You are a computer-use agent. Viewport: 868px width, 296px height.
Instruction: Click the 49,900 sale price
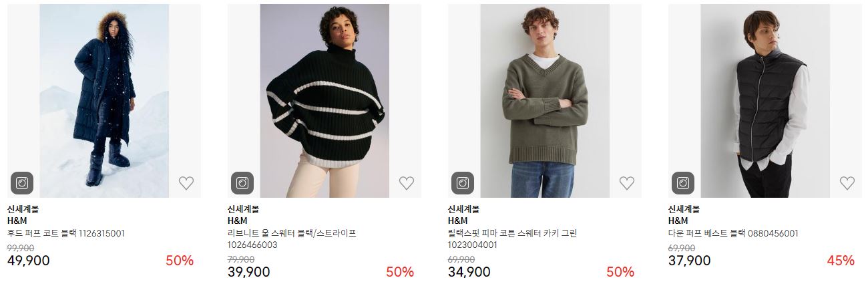(x=29, y=261)
